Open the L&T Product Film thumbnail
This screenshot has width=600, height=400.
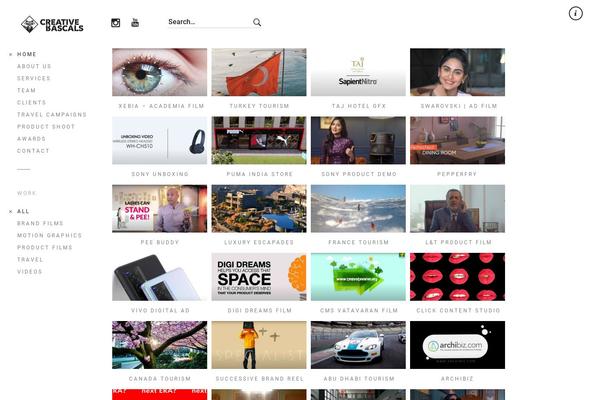[x=458, y=209]
